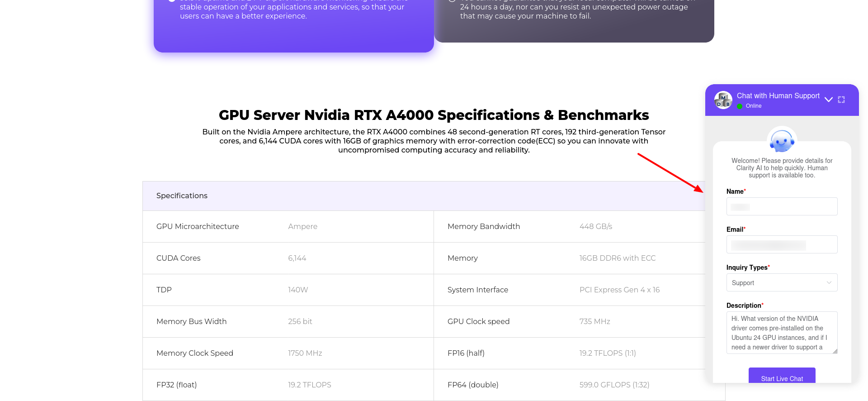Select the '19.2 TFLOPS (1:1)' value
868x401 pixels.
pos(608,353)
